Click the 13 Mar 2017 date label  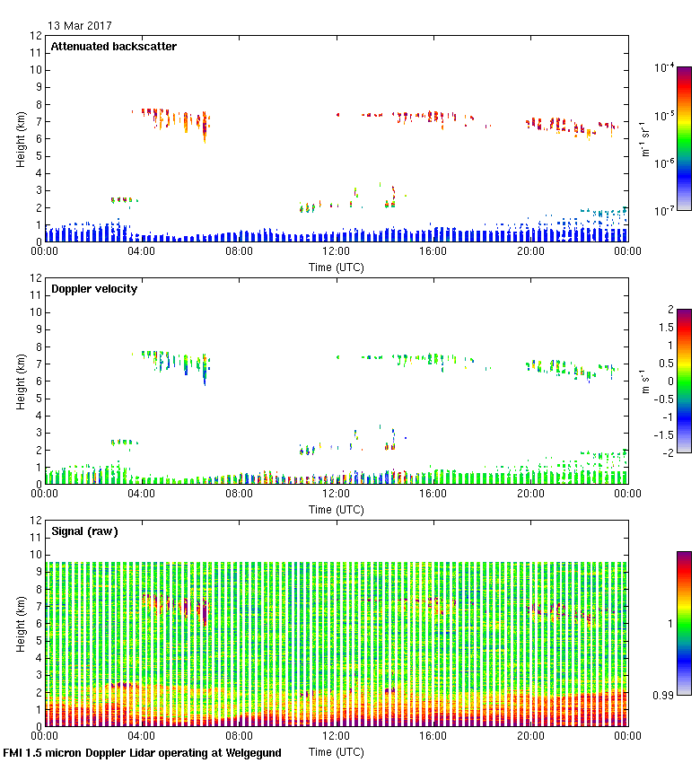coord(80,26)
